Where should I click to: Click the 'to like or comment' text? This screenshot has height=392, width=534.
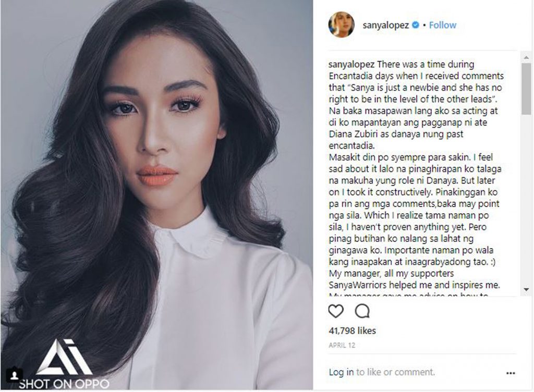395,372
